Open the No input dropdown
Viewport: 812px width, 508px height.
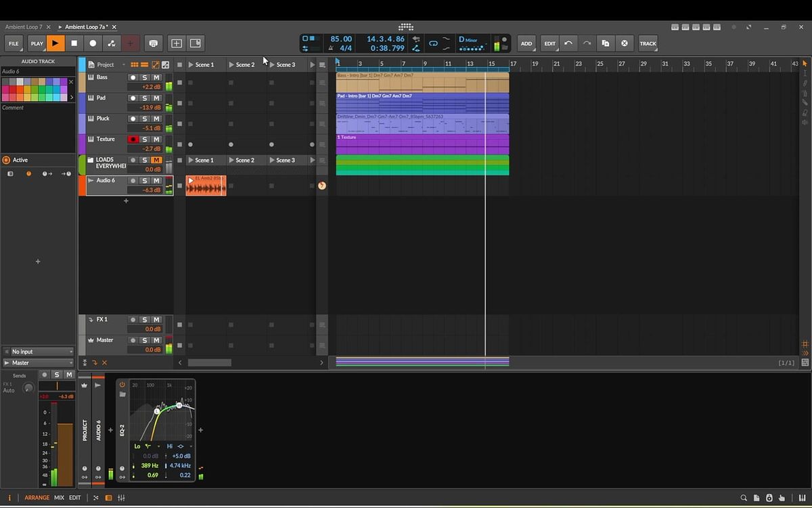(38, 352)
